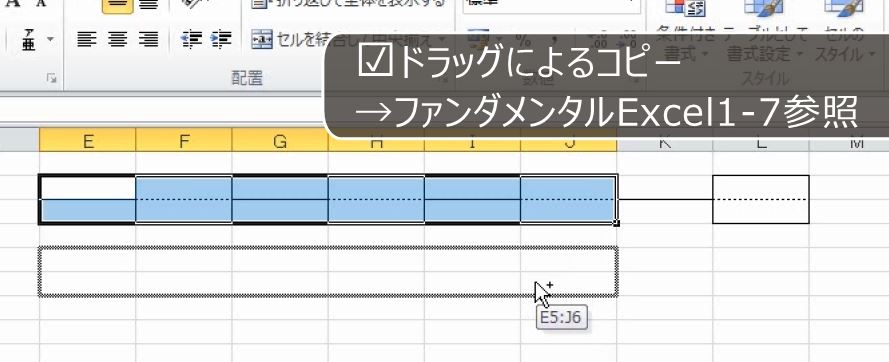Click the fill handle at selection corner
The width and height of the screenshot is (889, 362).
[x=617, y=224]
